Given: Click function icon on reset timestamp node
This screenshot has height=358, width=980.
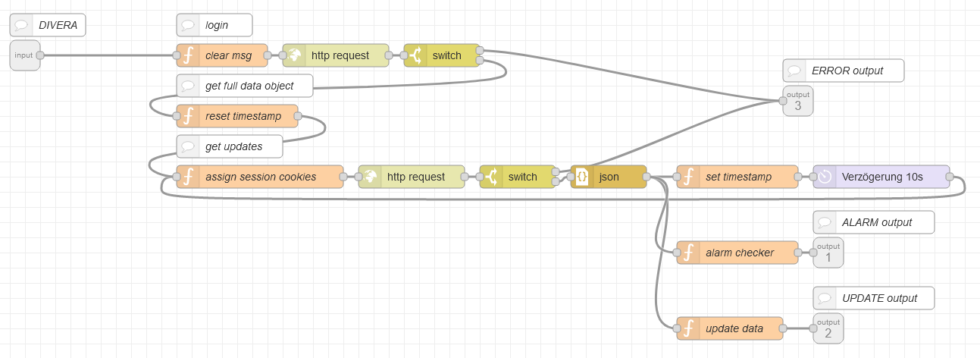Looking at the screenshot, I should tap(188, 116).
